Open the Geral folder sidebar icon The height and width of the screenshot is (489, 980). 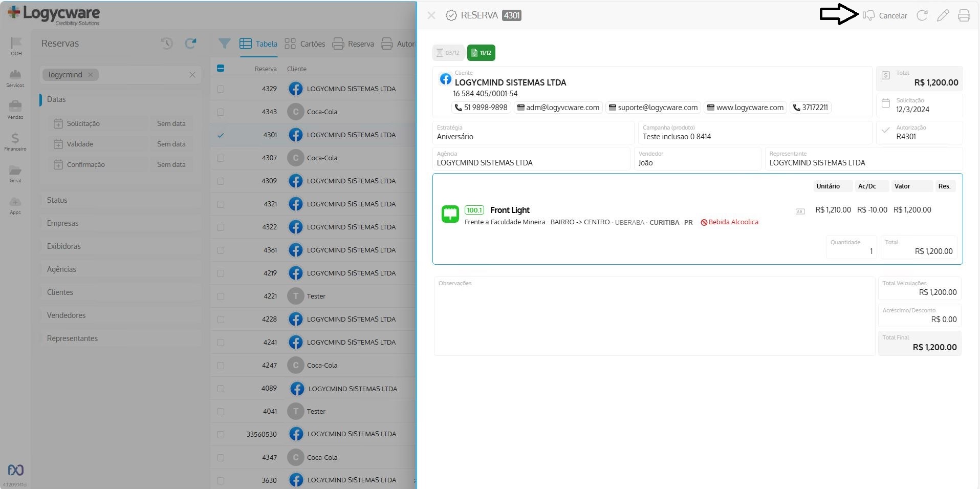click(15, 170)
